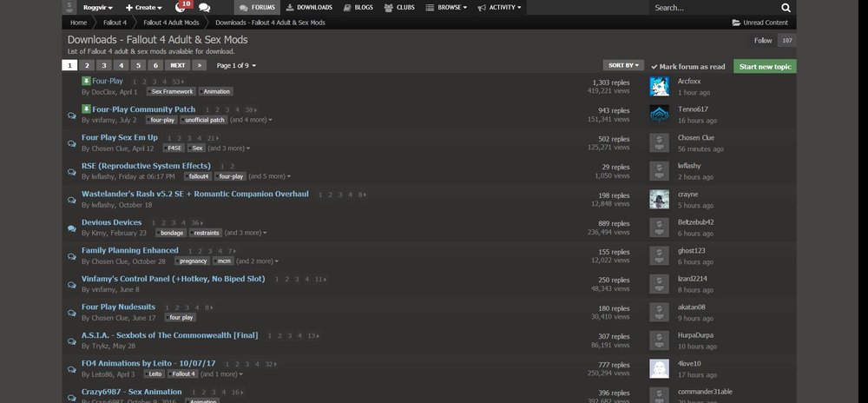
Task: Click the 'Sex Framework' tag
Action: pyautogui.click(x=171, y=91)
